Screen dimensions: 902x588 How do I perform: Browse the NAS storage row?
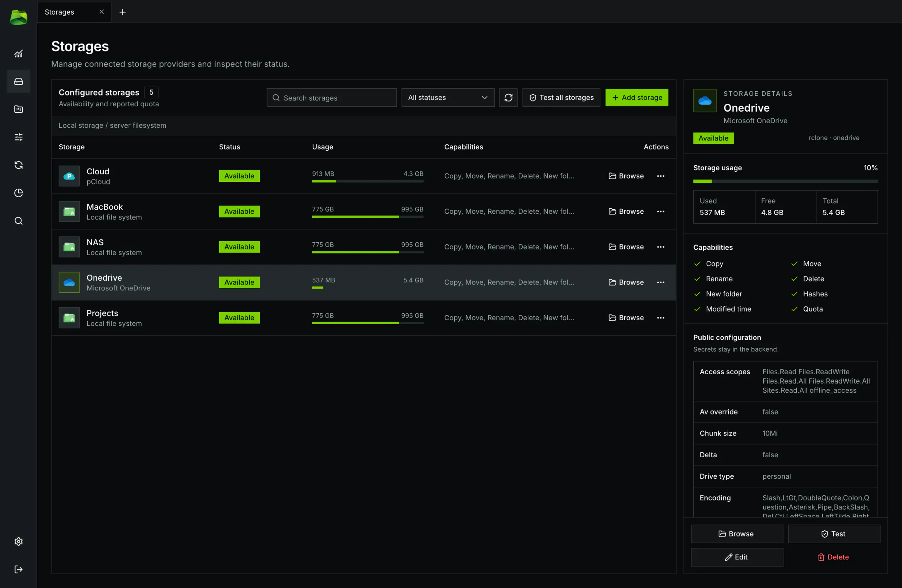[626, 246]
